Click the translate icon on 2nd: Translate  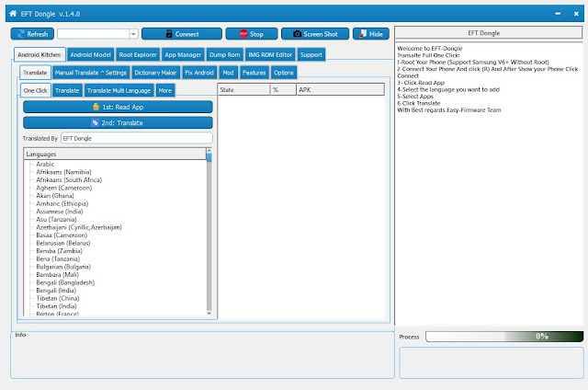pyautogui.click(x=95, y=122)
